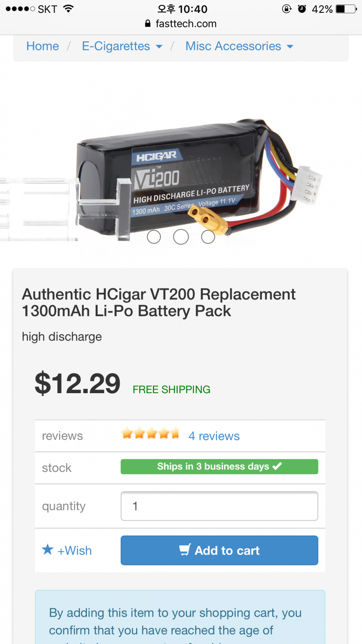Click the Add to cart button
This screenshot has height=644, width=362.
click(219, 550)
